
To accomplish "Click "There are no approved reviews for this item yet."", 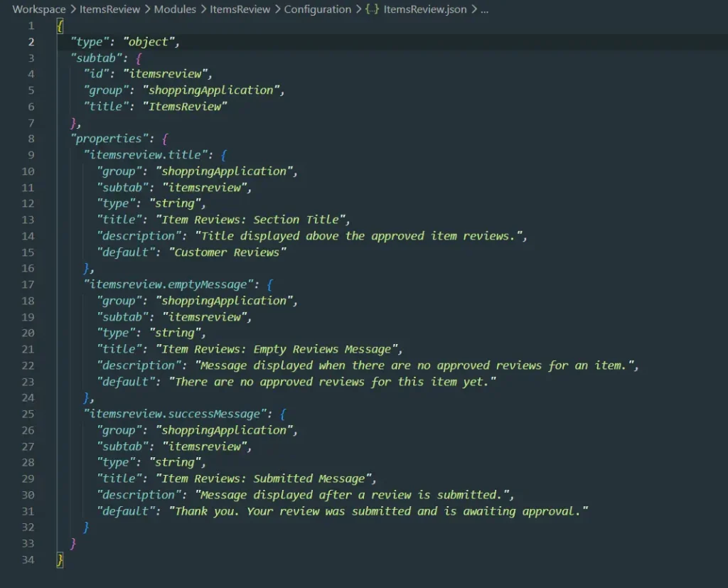I will pyautogui.click(x=332, y=382).
